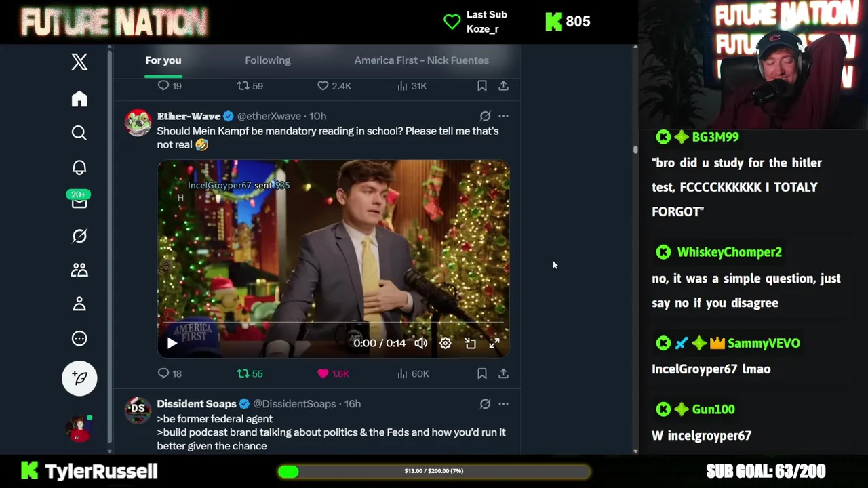The width and height of the screenshot is (868, 488).
Task: Switch to Following tab
Action: tap(268, 60)
